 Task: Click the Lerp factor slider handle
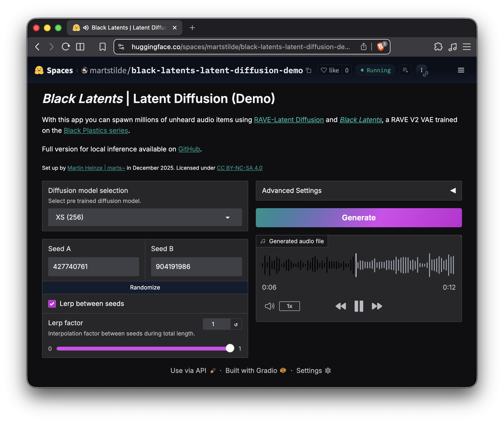[230, 348]
